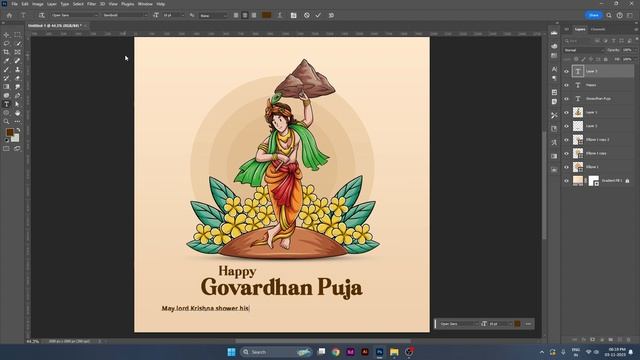The image size is (640, 360).
Task: Toggle visibility of empty transparent layer
Action: 567,126
